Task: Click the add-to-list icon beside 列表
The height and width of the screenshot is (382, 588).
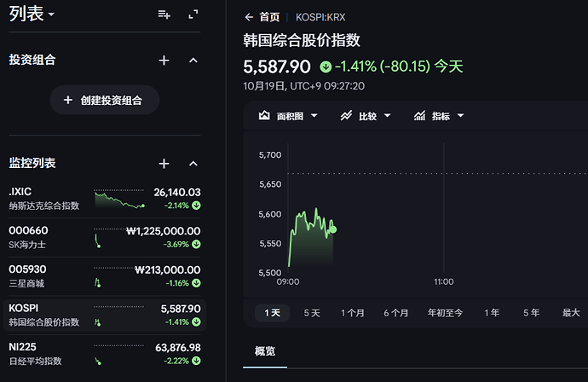Action: (x=164, y=14)
